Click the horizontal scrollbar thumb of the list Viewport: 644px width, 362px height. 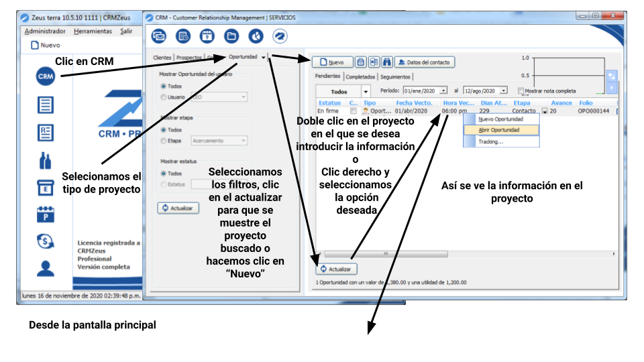tap(386, 254)
